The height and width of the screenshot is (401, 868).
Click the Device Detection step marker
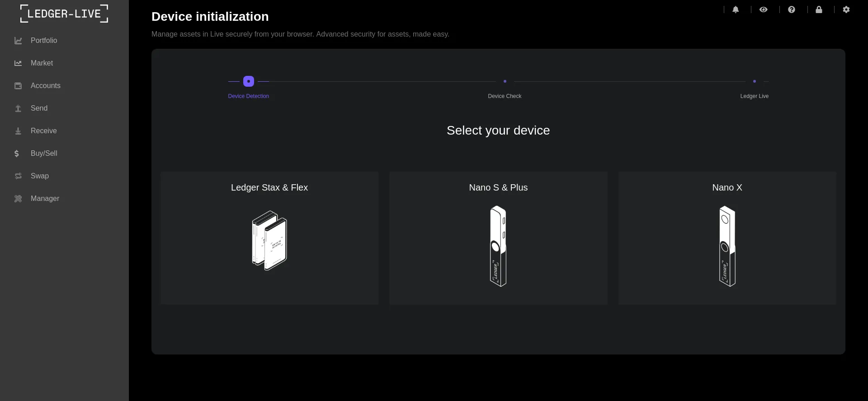click(249, 81)
